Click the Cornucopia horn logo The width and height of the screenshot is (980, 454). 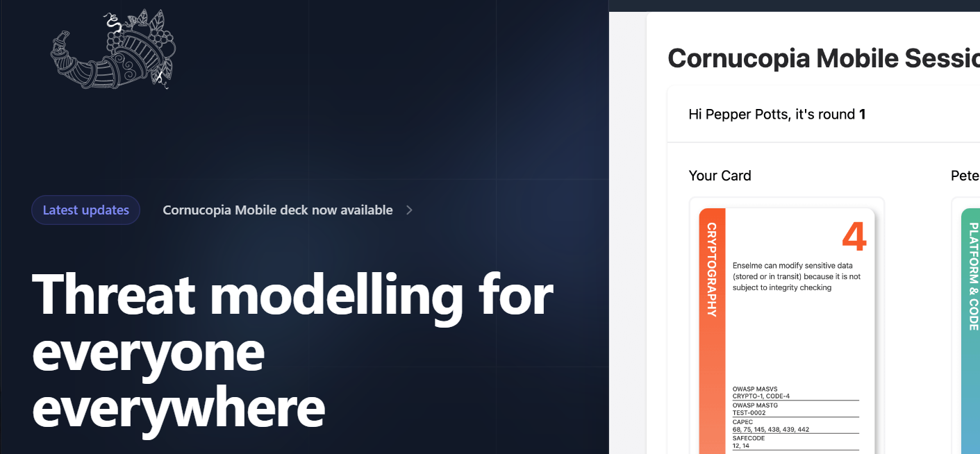tap(113, 50)
